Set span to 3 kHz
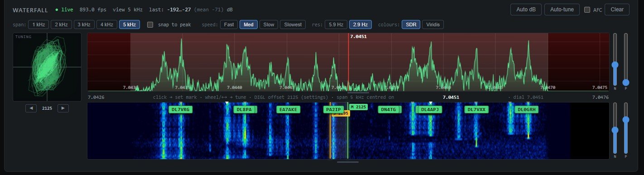 (x=84, y=24)
